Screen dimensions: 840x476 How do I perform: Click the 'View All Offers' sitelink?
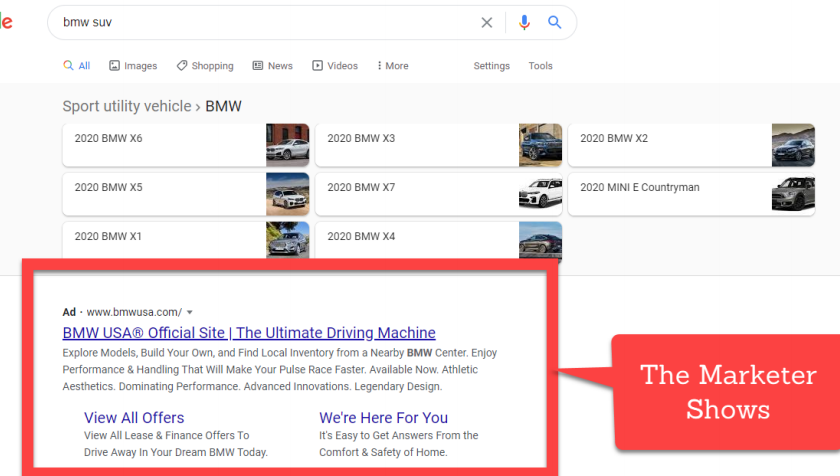[134, 417]
